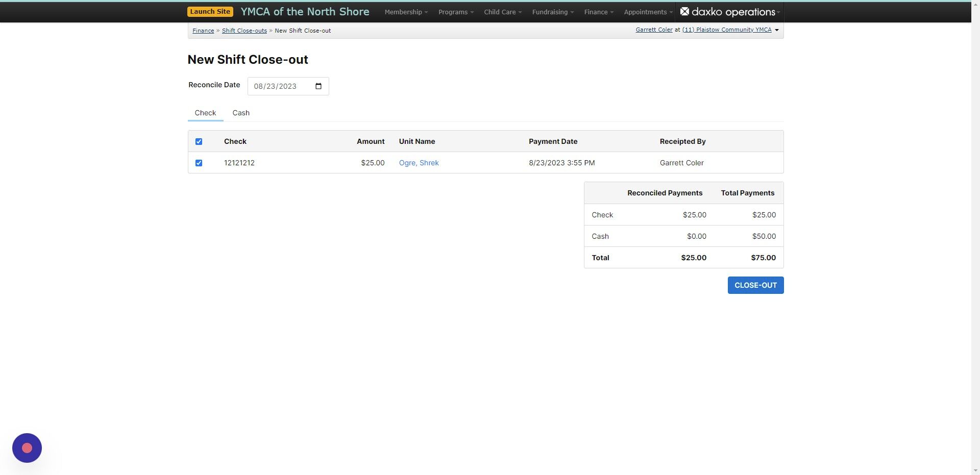980x475 pixels.
Task: Switch to the Check tab
Action: 205,113
